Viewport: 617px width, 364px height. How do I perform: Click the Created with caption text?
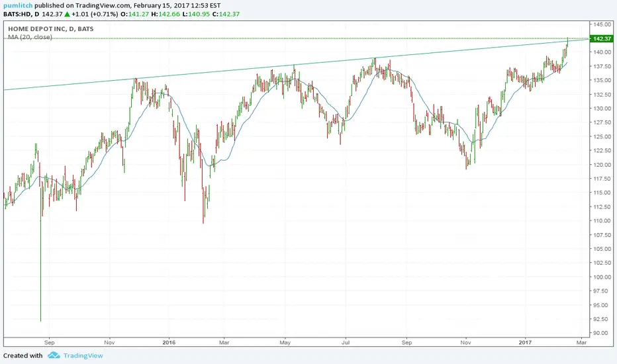click(x=23, y=355)
